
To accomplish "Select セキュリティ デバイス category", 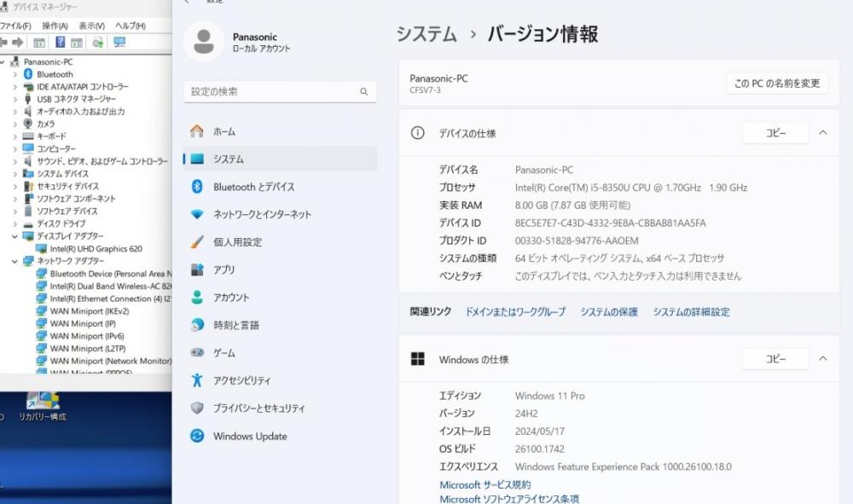I will (x=67, y=186).
